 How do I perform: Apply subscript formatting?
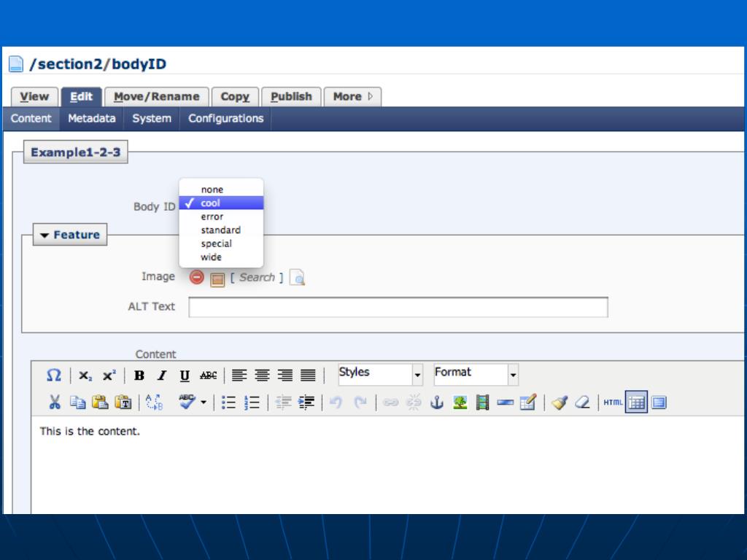[85, 376]
